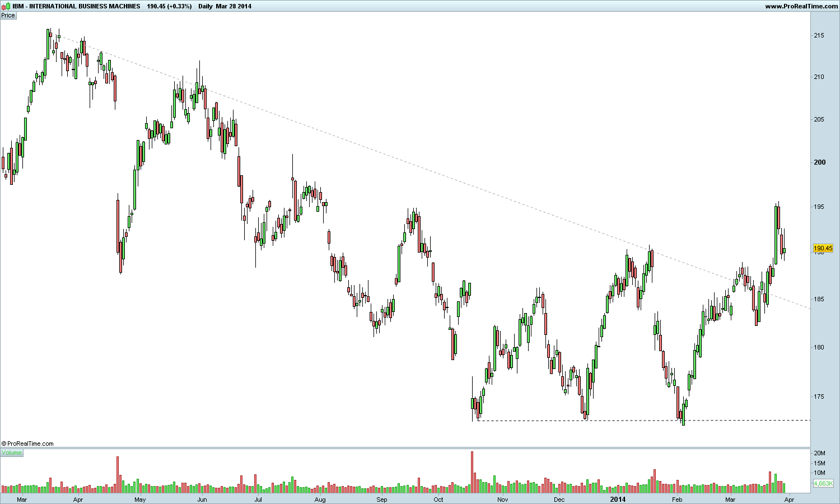
Task: Select the Price panel label
Action: [8, 15]
